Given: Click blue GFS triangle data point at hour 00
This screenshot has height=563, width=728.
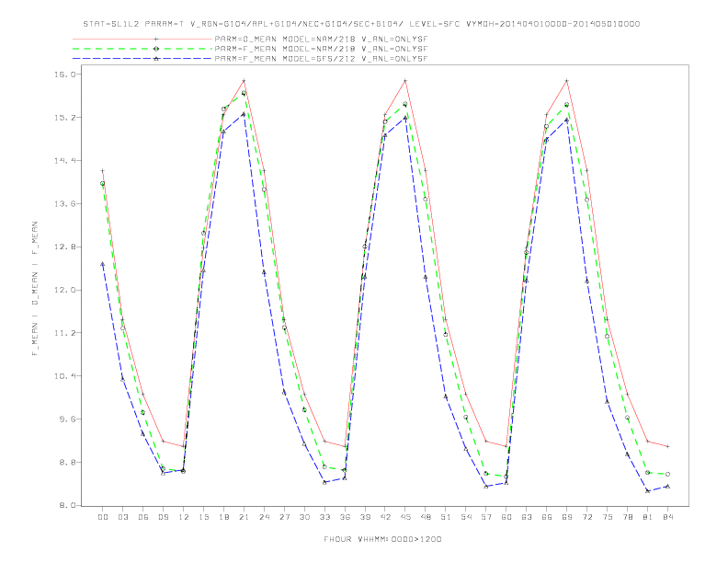Looking at the screenshot, I should click(103, 264).
